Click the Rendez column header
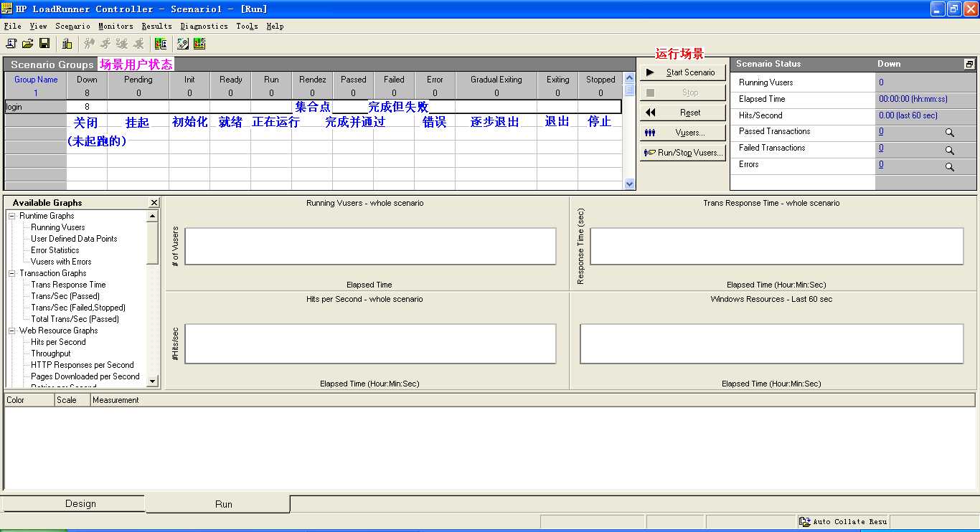Screen dimensions: 980x532 tap(312, 80)
